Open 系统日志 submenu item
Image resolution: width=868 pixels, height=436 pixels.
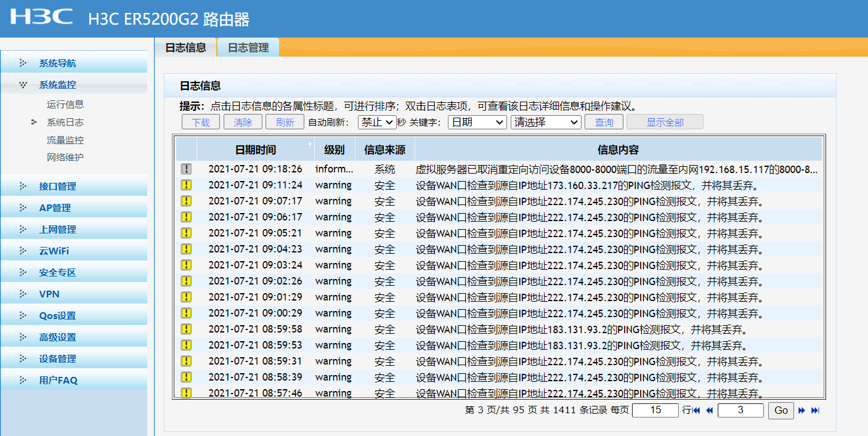point(65,123)
